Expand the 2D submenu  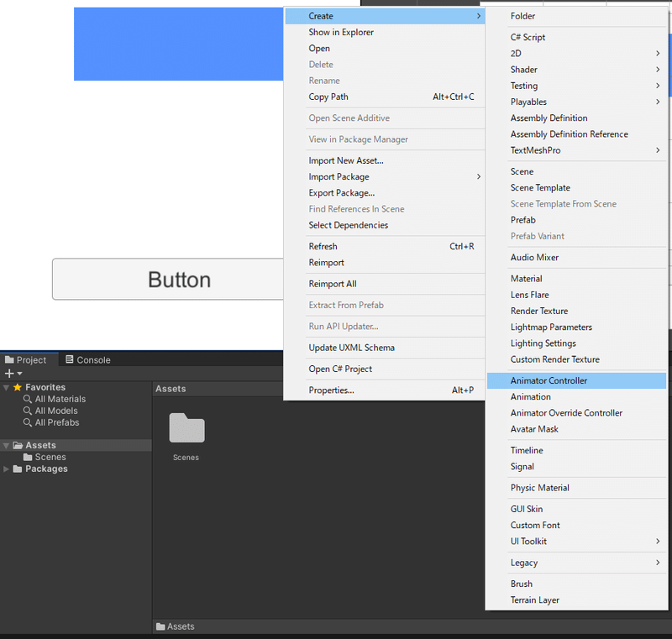click(x=576, y=54)
